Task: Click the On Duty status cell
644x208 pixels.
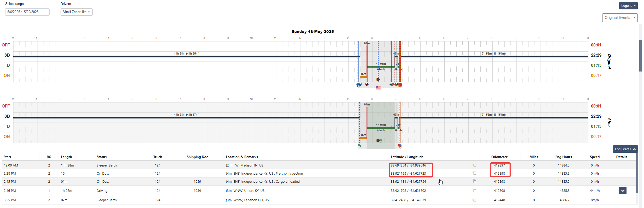Action: (103, 173)
